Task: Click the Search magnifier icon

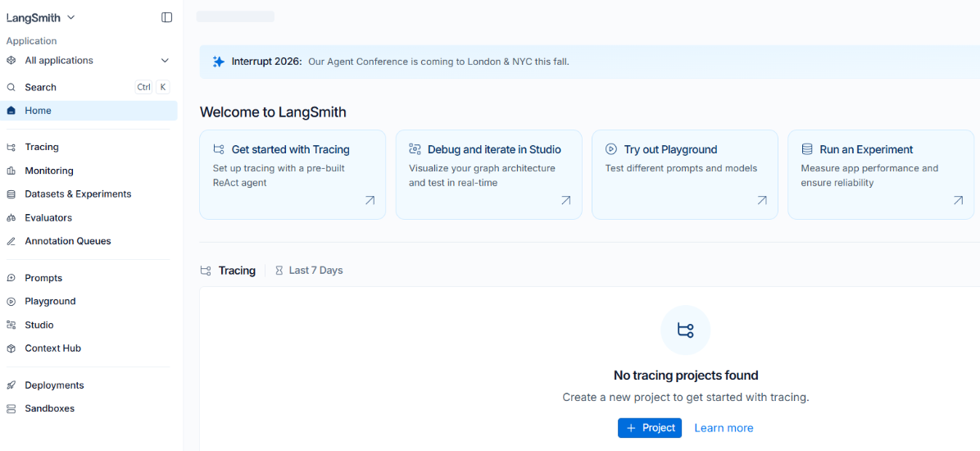Action: click(x=11, y=88)
